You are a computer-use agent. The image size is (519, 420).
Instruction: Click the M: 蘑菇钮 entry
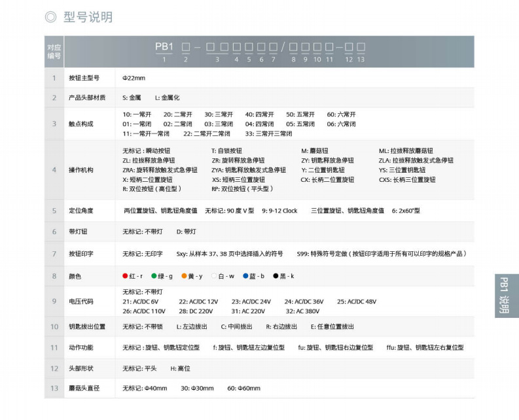(x=314, y=151)
